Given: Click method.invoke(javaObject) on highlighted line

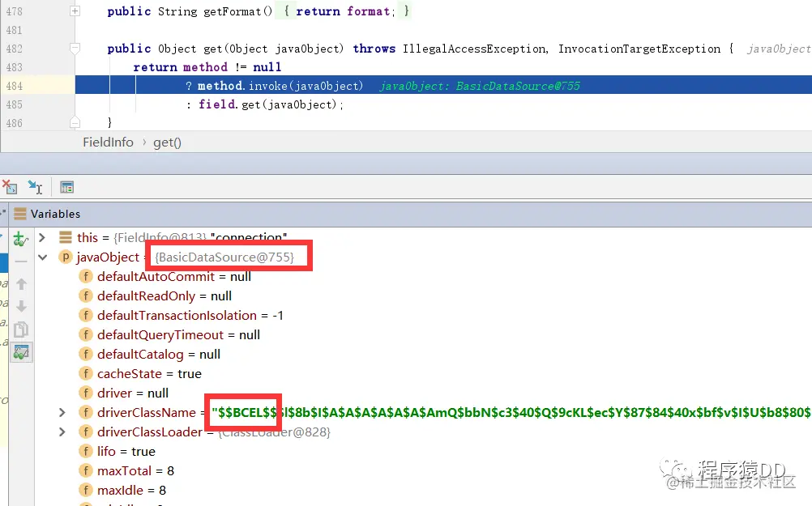Looking at the screenshot, I should click(x=280, y=86).
